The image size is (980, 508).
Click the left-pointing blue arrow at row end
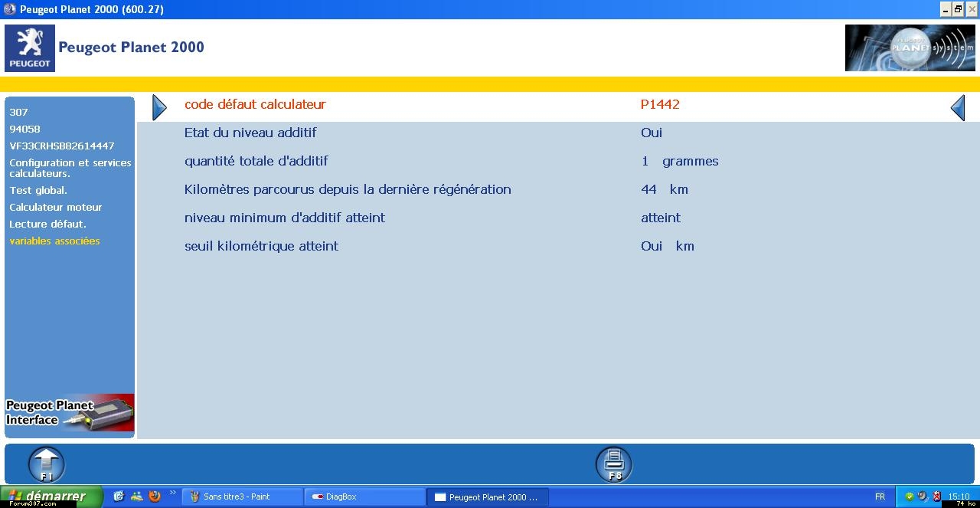[x=957, y=107]
